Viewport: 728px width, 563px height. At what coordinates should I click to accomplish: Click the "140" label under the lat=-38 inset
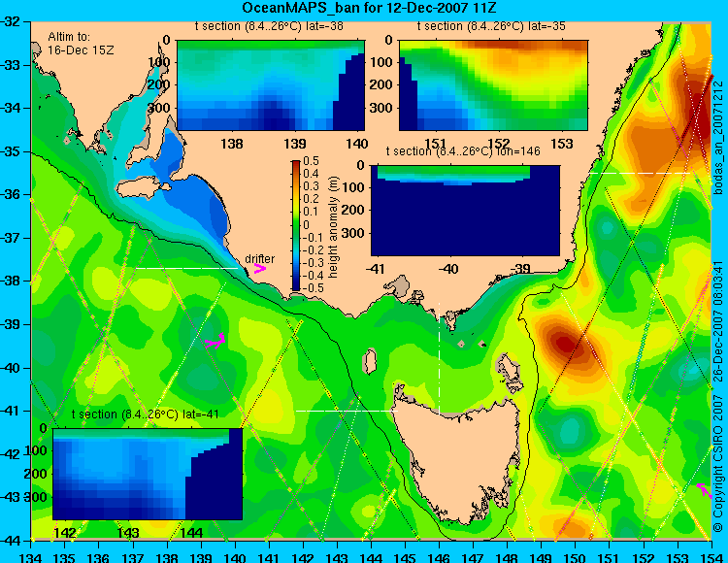point(357,144)
